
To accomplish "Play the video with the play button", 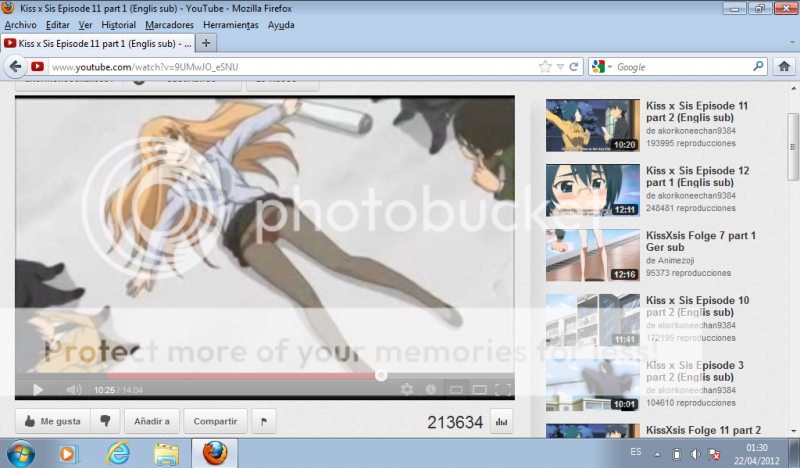I will pyautogui.click(x=38, y=390).
